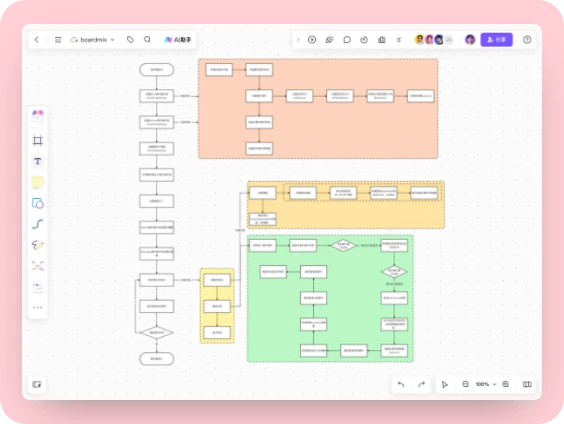Toggle the minimap panel icon at bottom left

[x=37, y=384]
